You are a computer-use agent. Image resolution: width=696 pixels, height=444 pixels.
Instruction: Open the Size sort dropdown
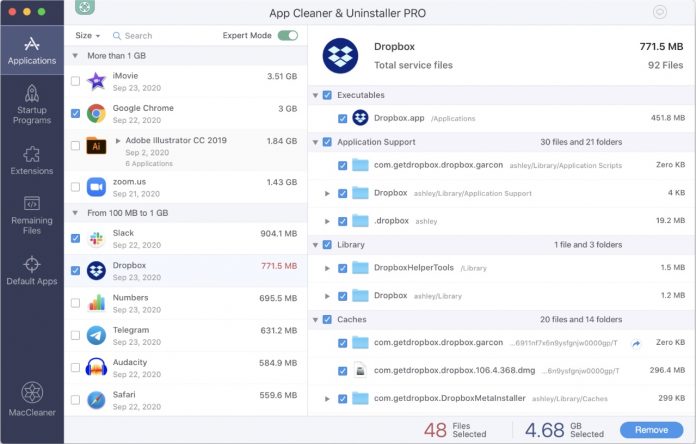point(87,36)
